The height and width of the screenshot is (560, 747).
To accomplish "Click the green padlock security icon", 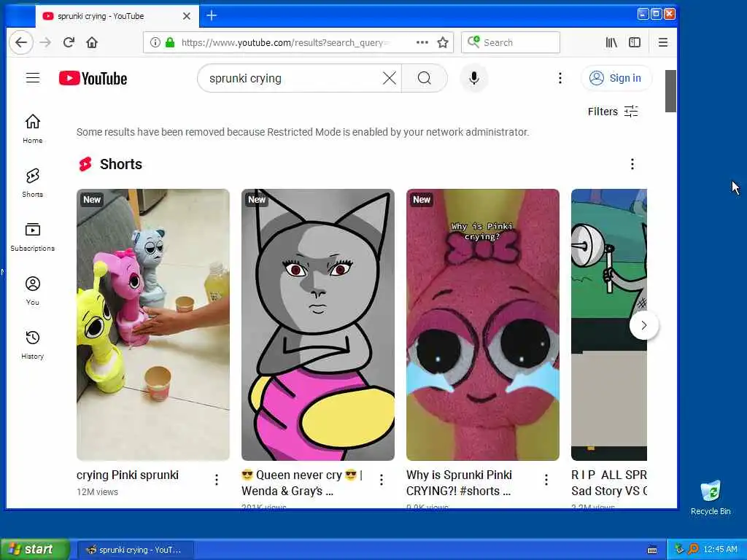I will click(170, 42).
